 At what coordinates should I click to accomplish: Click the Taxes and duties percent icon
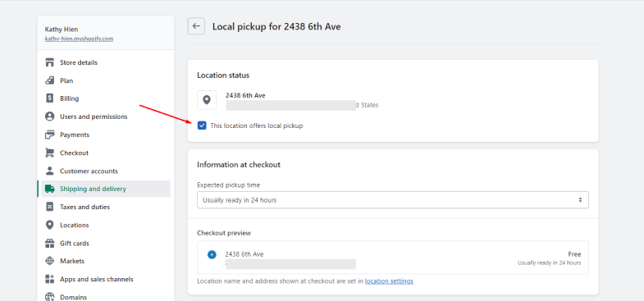click(x=50, y=207)
